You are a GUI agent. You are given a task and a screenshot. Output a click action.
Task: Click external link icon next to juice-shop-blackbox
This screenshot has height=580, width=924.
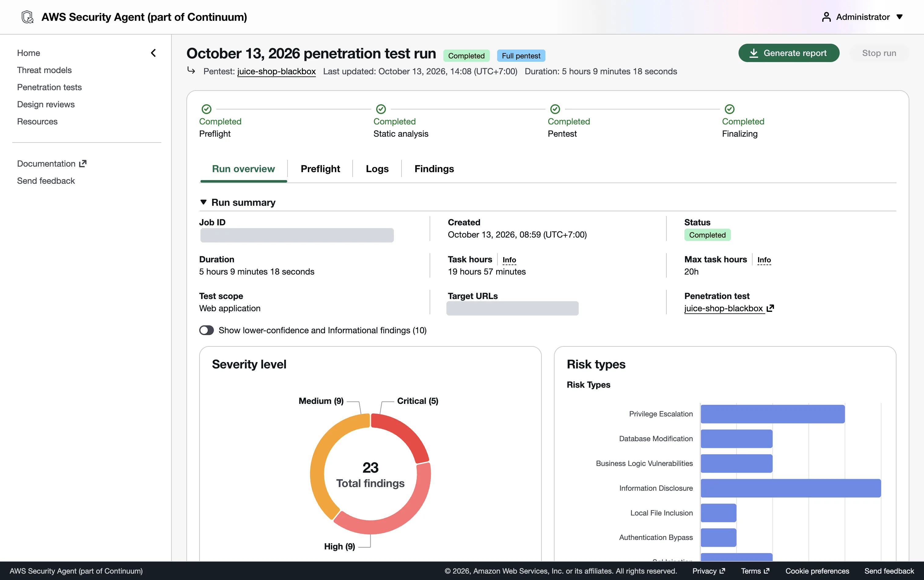[x=770, y=308]
